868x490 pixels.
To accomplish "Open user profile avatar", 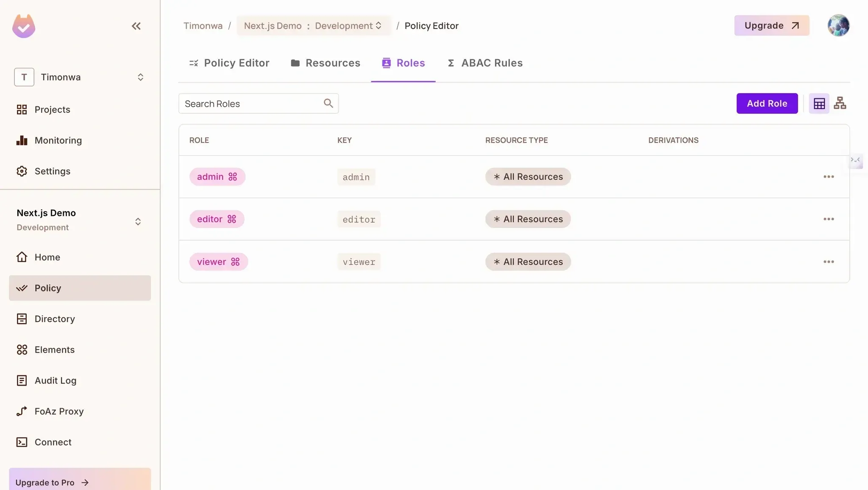I will [x=838, y=25].
